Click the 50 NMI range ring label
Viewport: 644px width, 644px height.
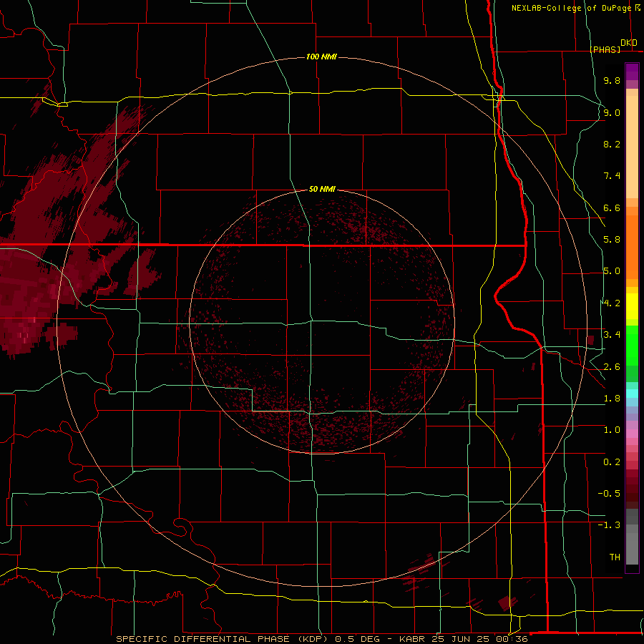click(x=322, y=189)
